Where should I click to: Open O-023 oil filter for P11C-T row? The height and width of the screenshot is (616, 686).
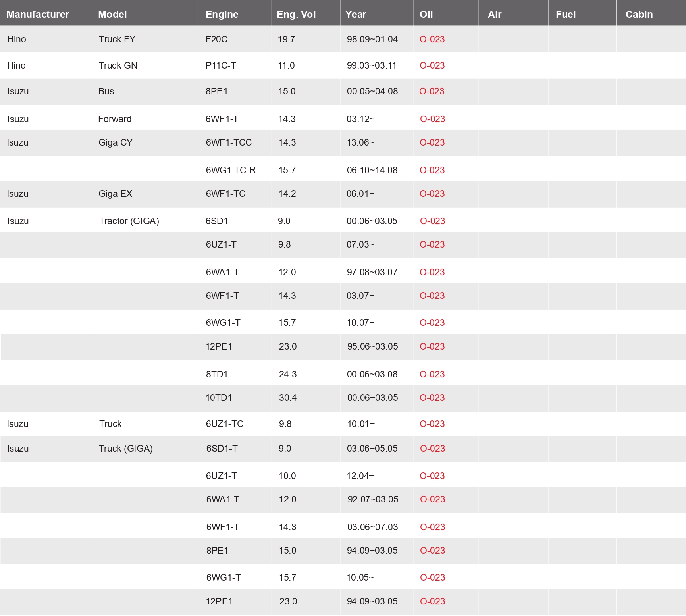(432, 65)
